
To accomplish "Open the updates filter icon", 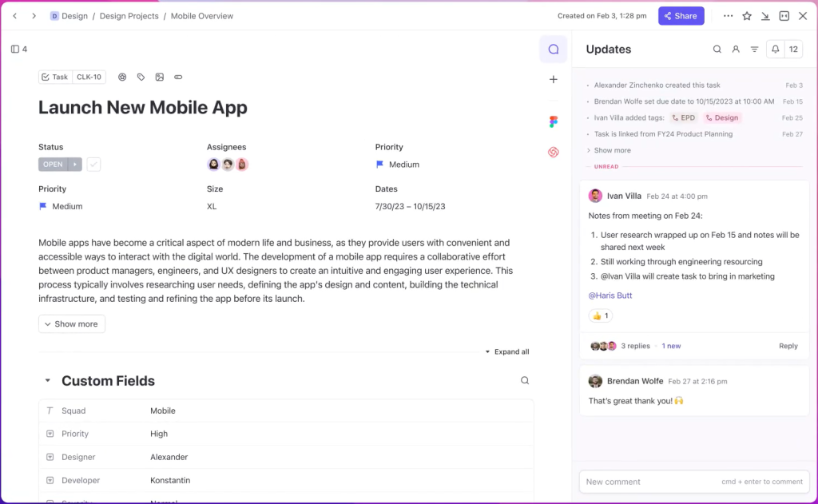I will pos(754,49).
